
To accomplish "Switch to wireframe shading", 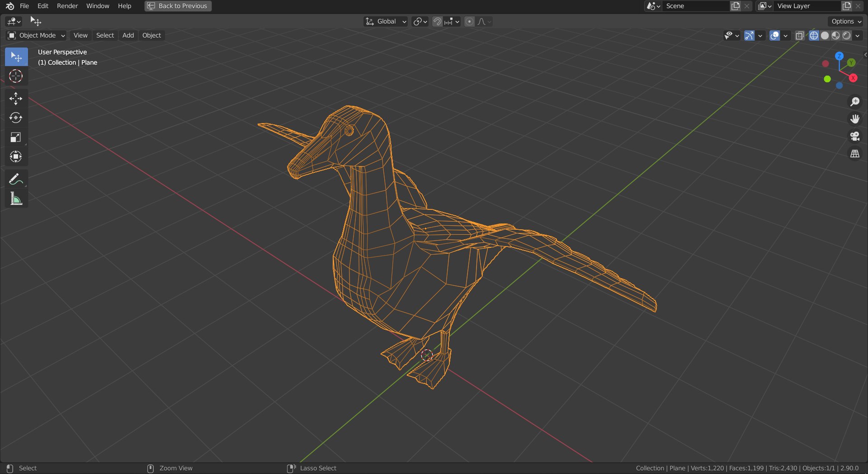I will tap(814, 35).
